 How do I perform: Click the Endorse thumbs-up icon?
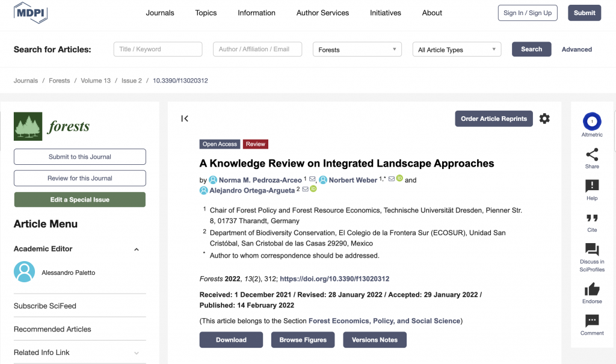[x=592, y=289]
